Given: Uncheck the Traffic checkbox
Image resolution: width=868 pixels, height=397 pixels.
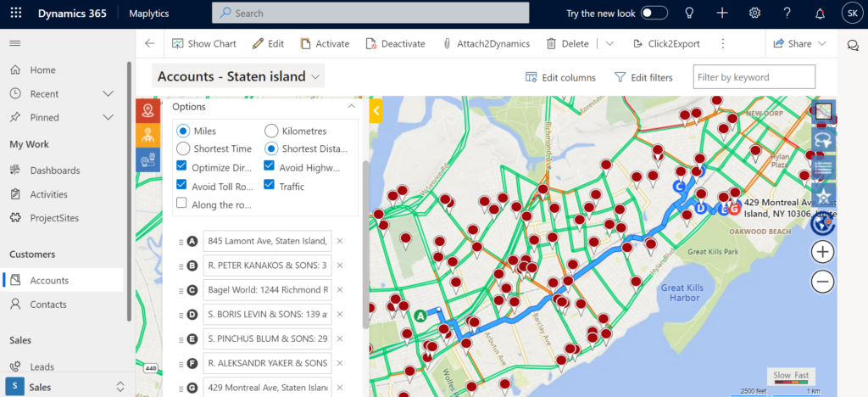Looking at the screenshot, I should tap(270, 185).
